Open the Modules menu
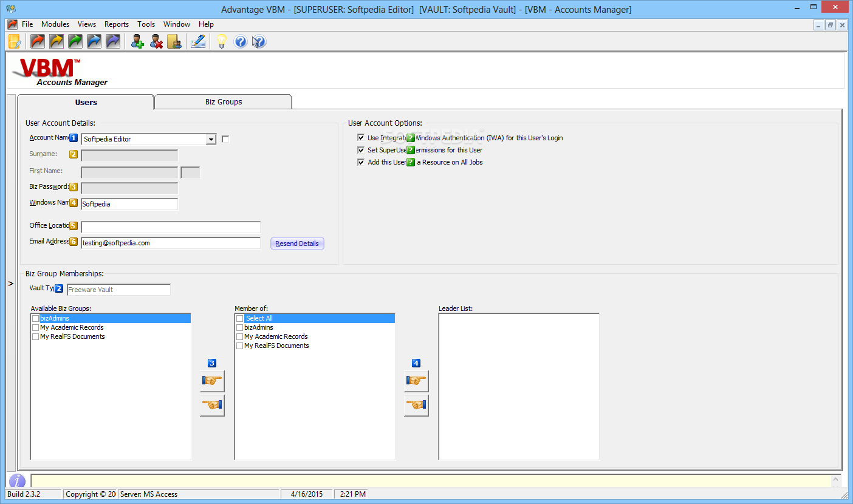The image size is (853, 504). 55,24
